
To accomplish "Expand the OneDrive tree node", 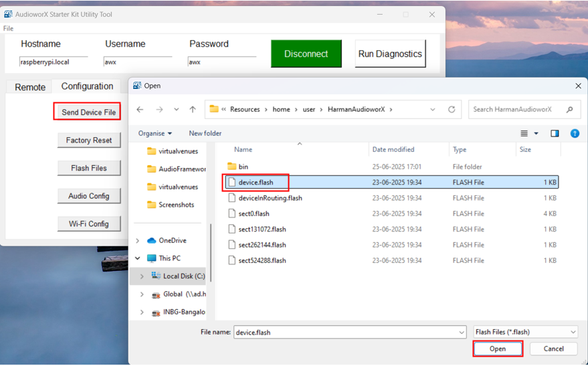I will point(138,240).
